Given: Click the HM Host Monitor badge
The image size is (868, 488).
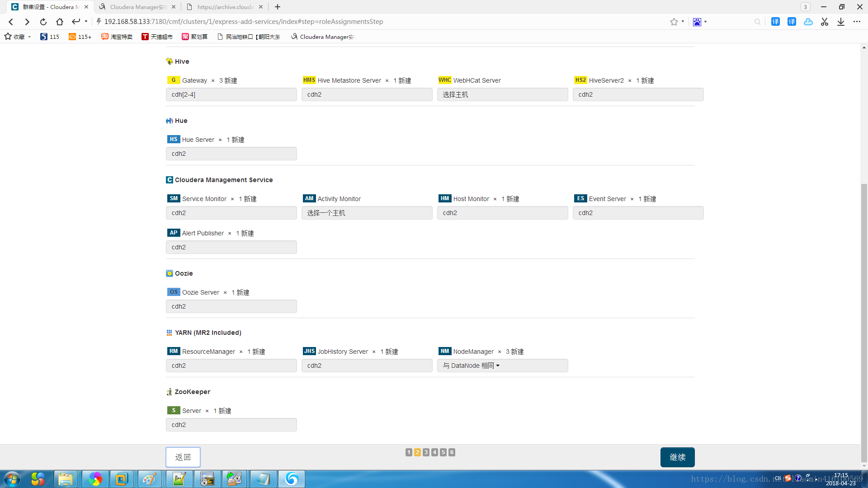Looking at the screenshot, I should tap(445, 198).
